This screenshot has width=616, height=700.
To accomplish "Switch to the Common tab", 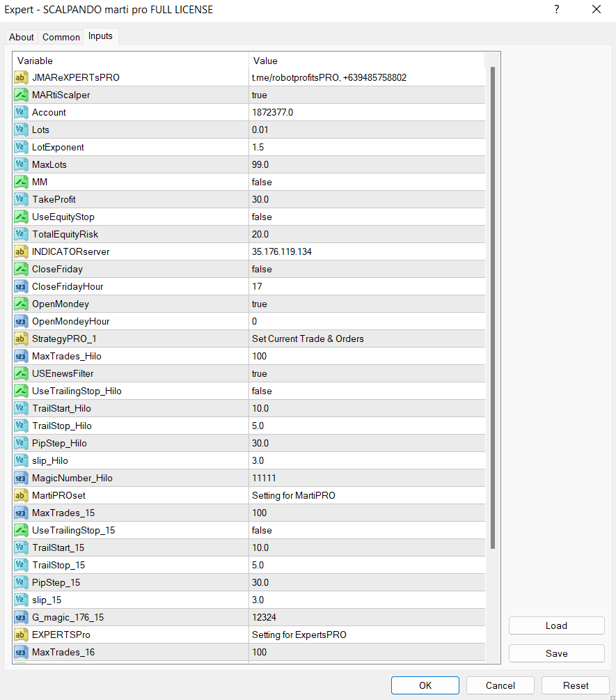I will 61,37.
